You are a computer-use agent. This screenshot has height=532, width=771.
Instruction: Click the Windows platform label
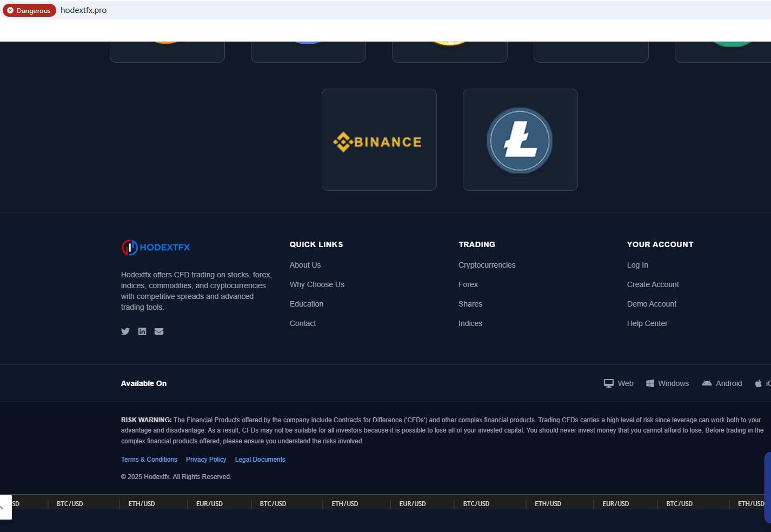click(674, 383)
